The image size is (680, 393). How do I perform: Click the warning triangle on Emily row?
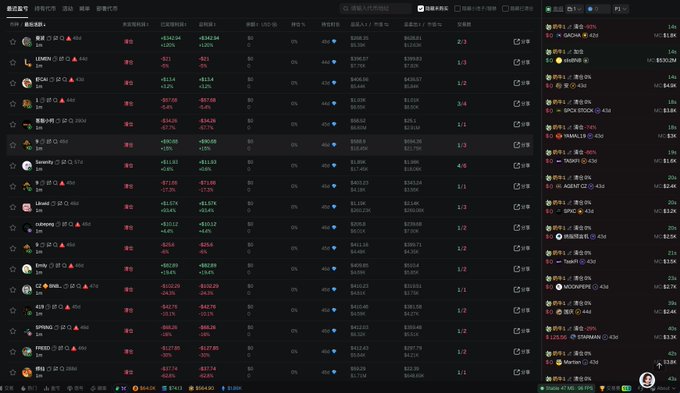point(71,265)
